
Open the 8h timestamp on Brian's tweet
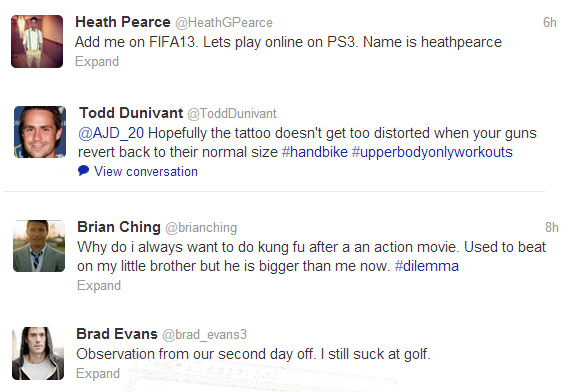(552, 228)
